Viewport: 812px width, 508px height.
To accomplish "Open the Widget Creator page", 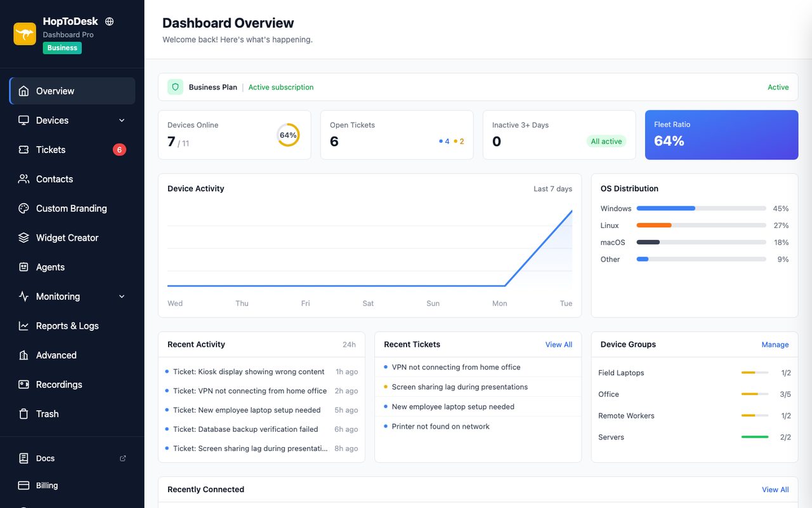I will point(72,237).
